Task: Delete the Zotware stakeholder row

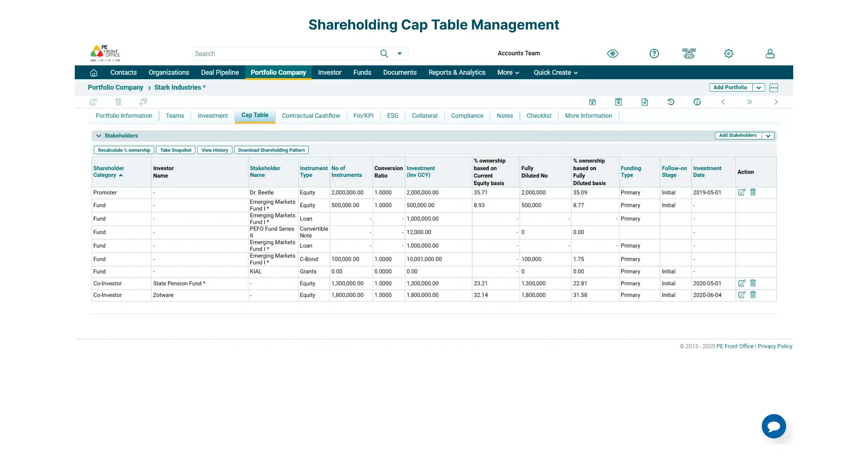Action: click(753, 295)
